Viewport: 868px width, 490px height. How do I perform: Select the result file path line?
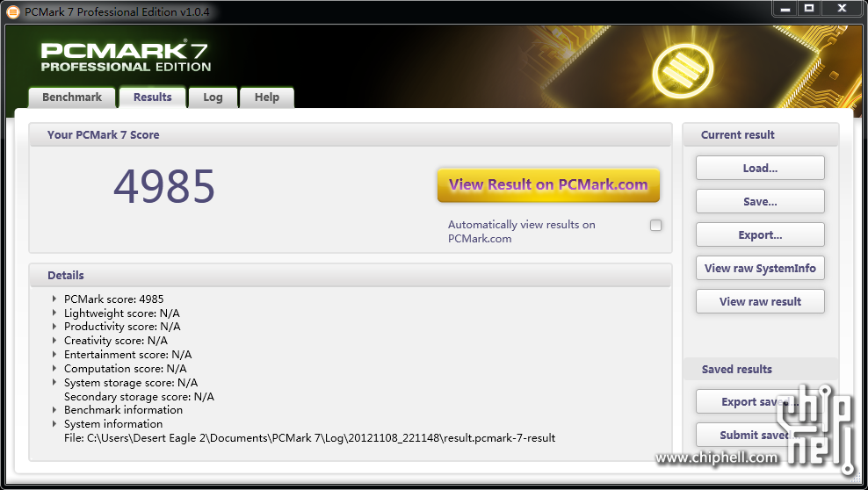pyautogui.click(x=309, y=438)
